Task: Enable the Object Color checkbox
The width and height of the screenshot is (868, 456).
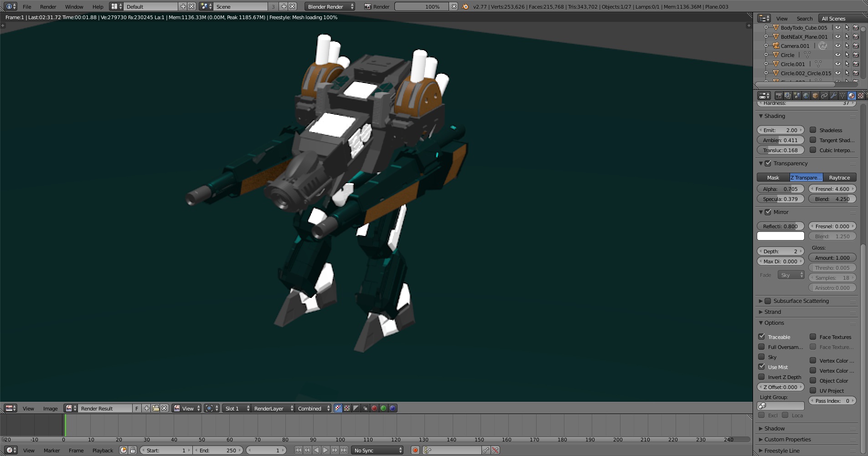Action: [x=813, y=380]
